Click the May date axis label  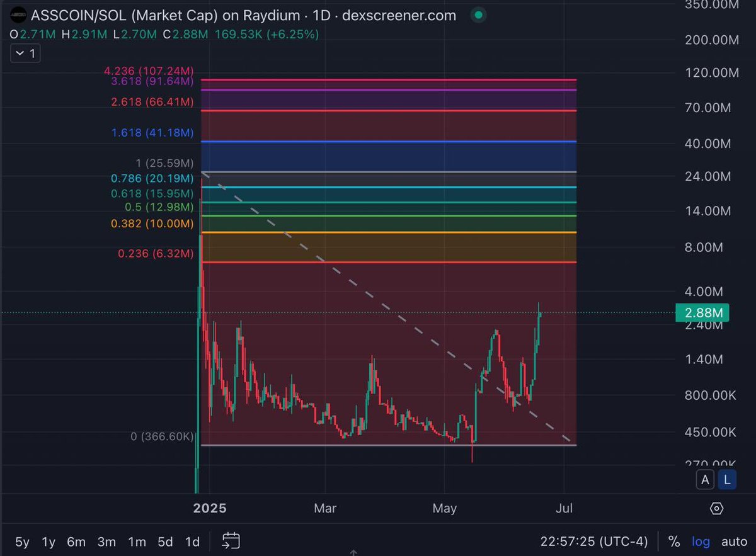[x=445, y=508]
